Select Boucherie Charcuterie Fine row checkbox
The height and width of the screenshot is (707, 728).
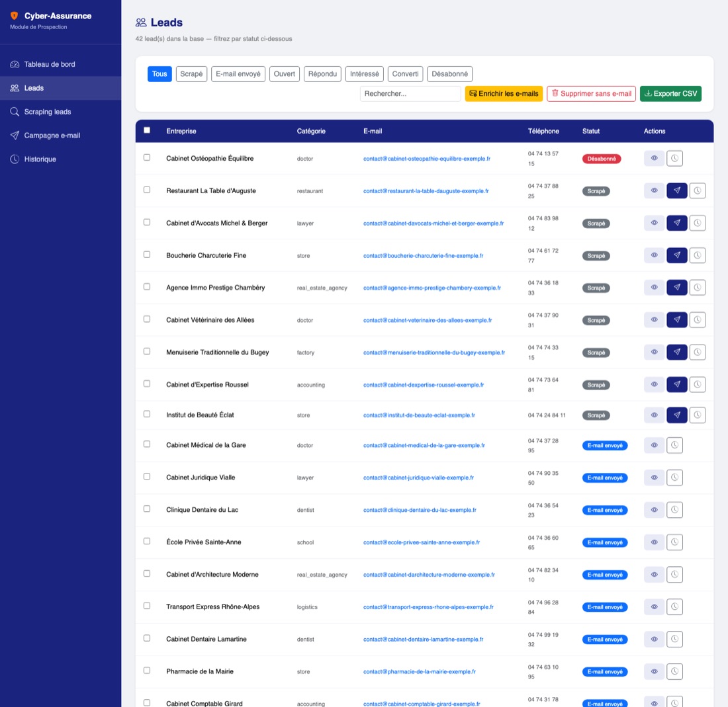pos(147,255)
